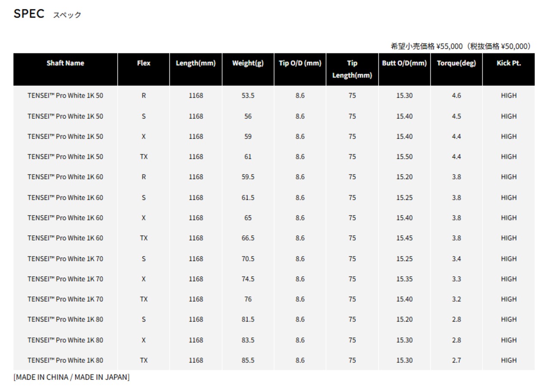Image resolution: width=550 pixels, height=392 pixels.
Task: Click the Length(mm) column header
Action: pos(196,63)
